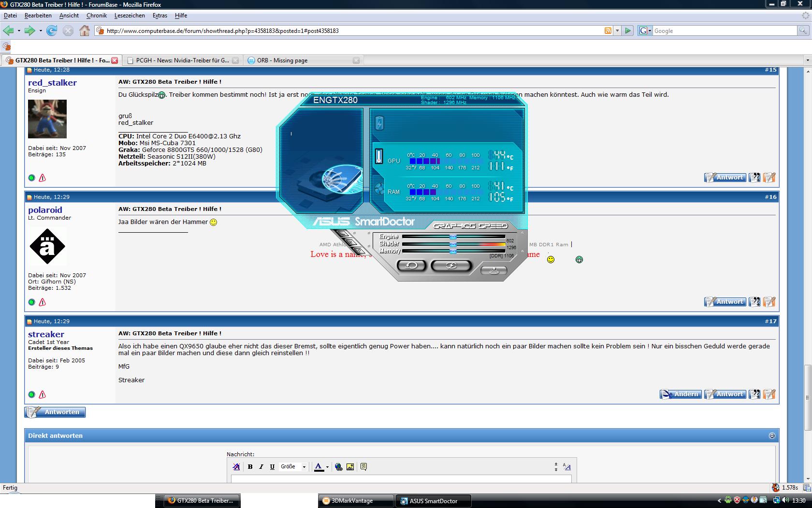Click the search magnifier button
812x508 pixels.
(803, 30)
